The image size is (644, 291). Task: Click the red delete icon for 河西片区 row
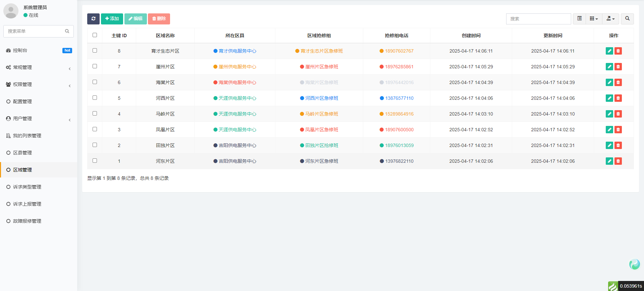[618, 98]
